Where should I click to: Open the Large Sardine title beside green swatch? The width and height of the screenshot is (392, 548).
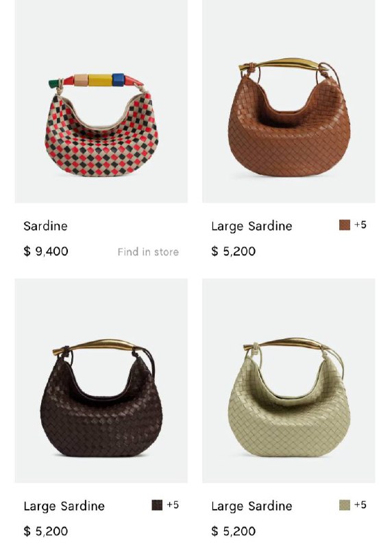pyautogui.click(x=252, y=506)
